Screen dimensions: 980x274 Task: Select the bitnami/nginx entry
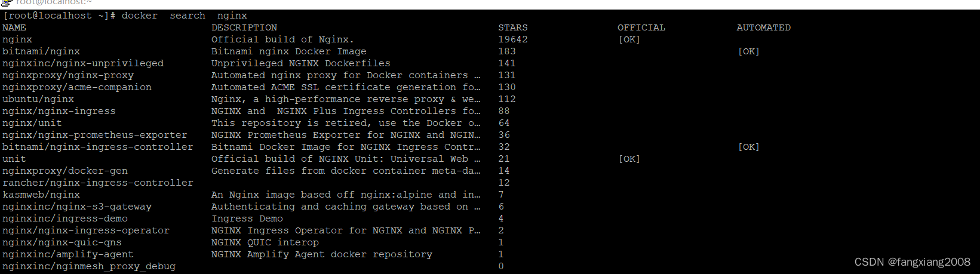pyautogui.click(x=41, y=51)
